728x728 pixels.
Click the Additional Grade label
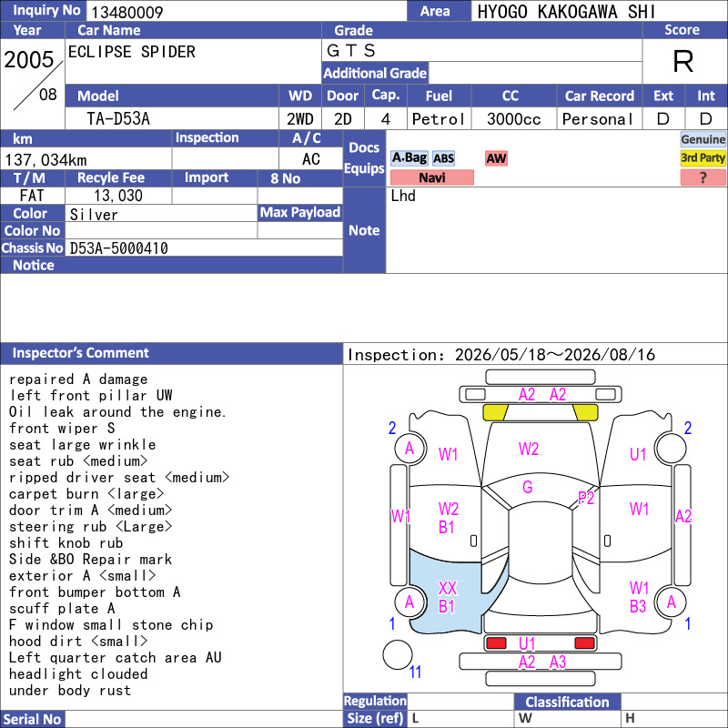(x=375, y=73)
